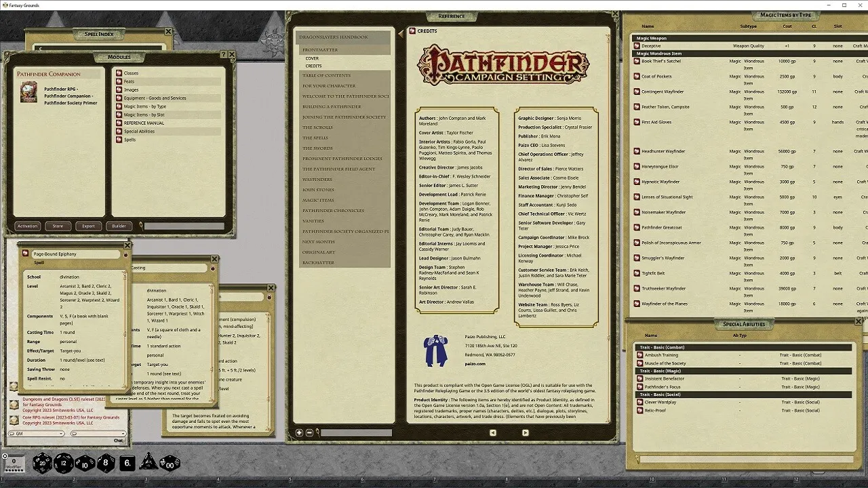
Task: Roll the percentile d00 die
Action: (x=170, y=463)
